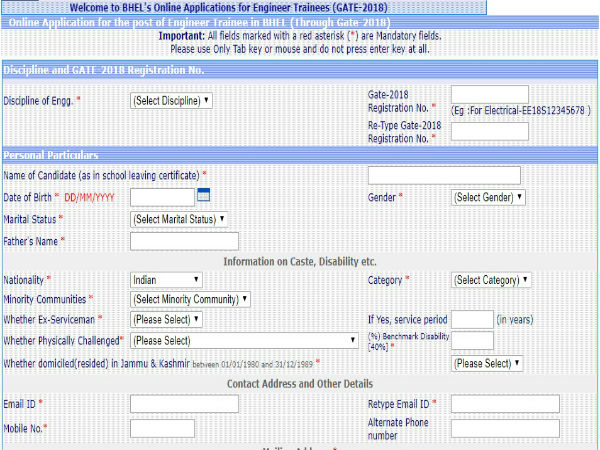600x450 pixels.
Task: Click 'Online Application for the post' banner heading
Action: [199, 23]
